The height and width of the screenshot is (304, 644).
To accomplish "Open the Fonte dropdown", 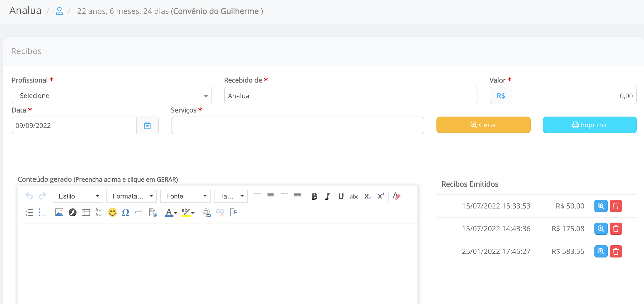I will coord(185,196).
